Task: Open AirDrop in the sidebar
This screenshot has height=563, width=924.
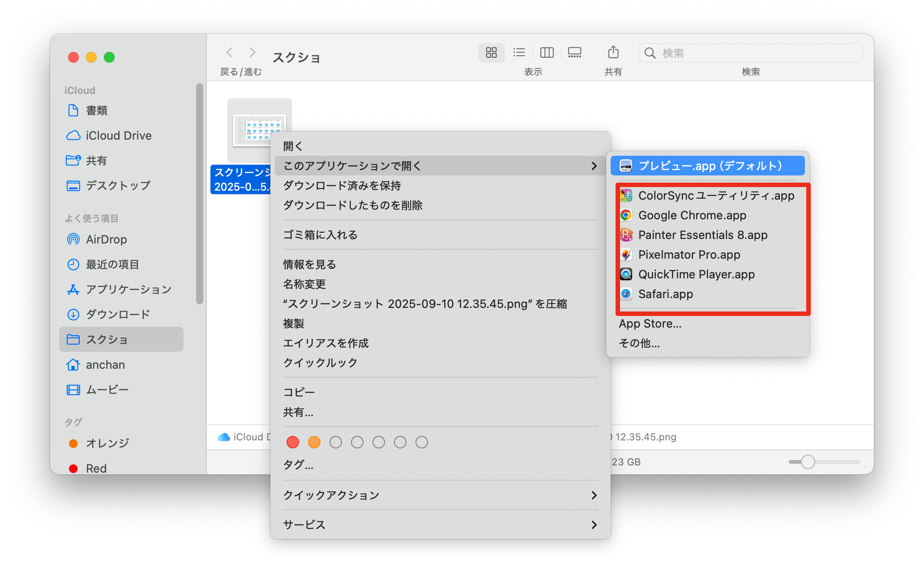Action: pos(121,239)
